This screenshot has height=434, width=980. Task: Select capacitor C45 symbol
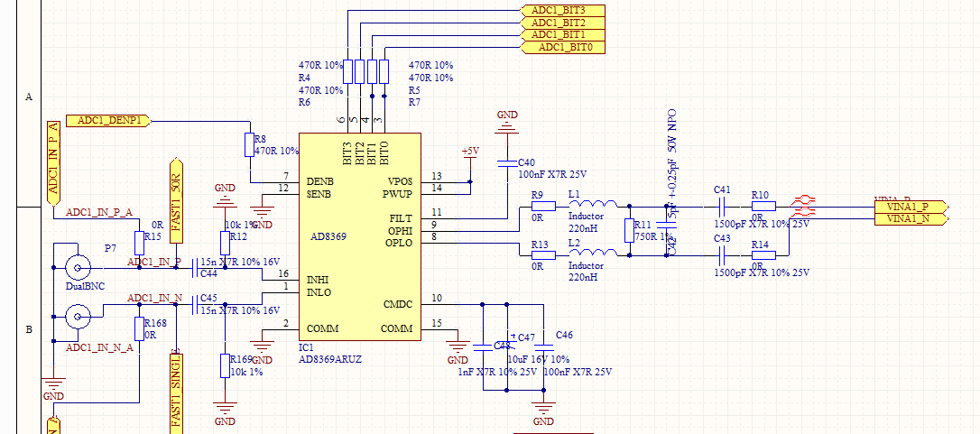195,305
